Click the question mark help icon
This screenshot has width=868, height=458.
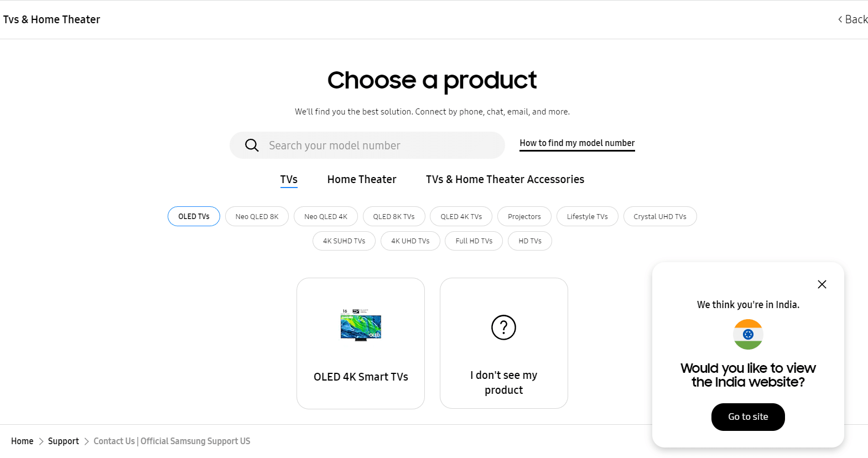[x=503, y=327]
